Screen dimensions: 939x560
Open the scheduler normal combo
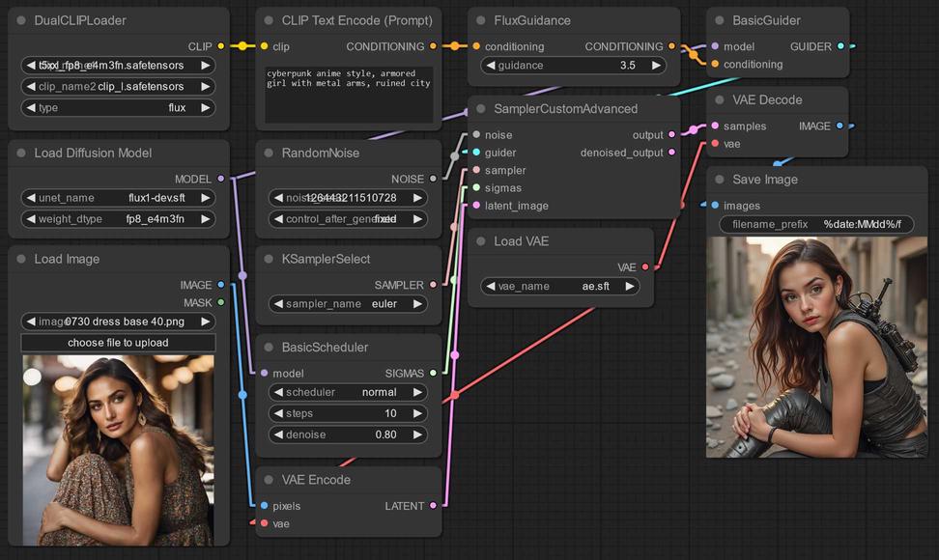(x=348, y=392)
